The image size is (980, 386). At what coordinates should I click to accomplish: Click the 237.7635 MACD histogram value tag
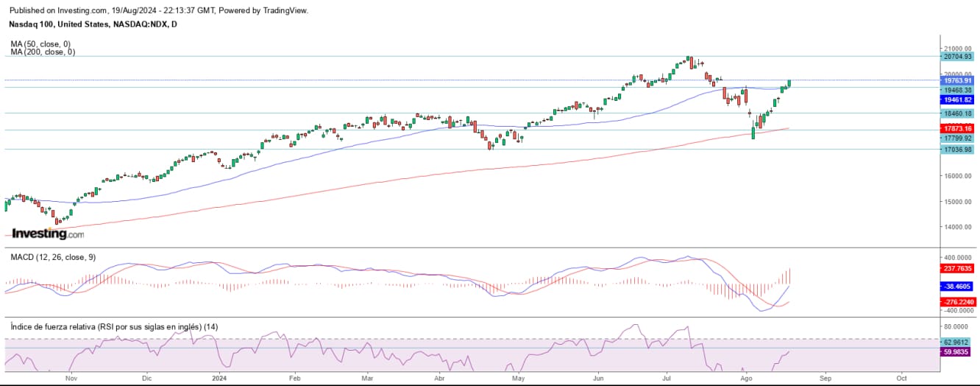coord(958,268)
